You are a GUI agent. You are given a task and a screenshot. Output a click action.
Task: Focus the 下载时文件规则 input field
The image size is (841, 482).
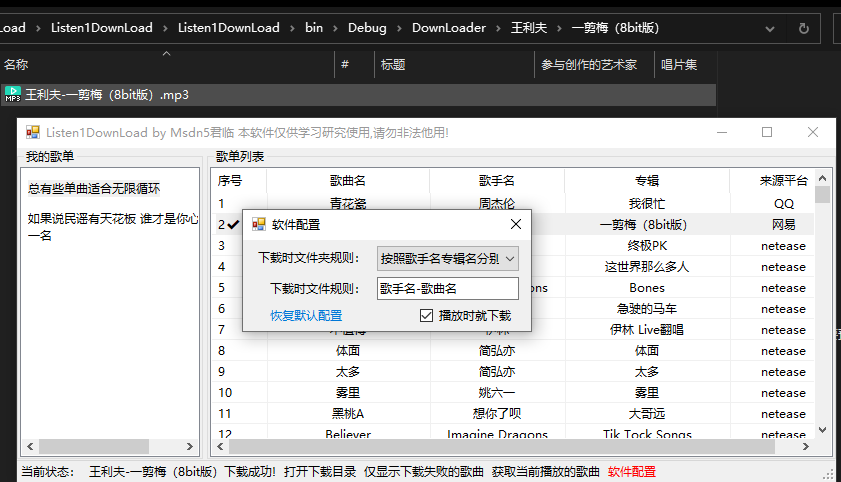click(447, 288)
